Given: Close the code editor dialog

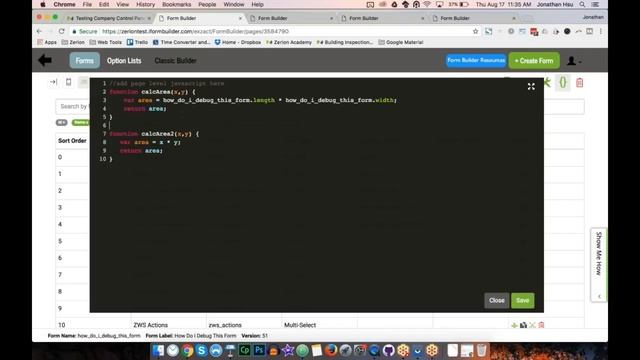Looking at the screenshot, I should tap(497, 300).
